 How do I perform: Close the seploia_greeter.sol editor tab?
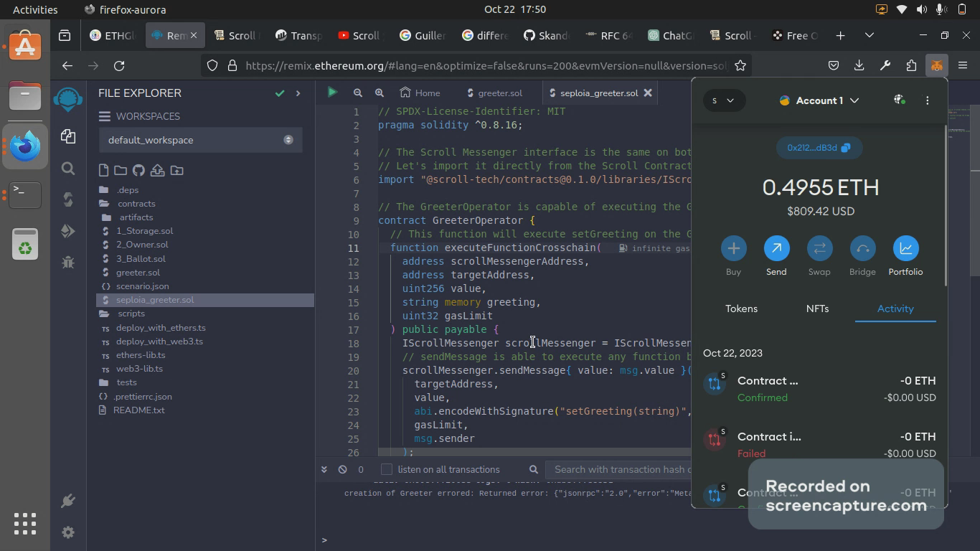click(x=648, y=93)
